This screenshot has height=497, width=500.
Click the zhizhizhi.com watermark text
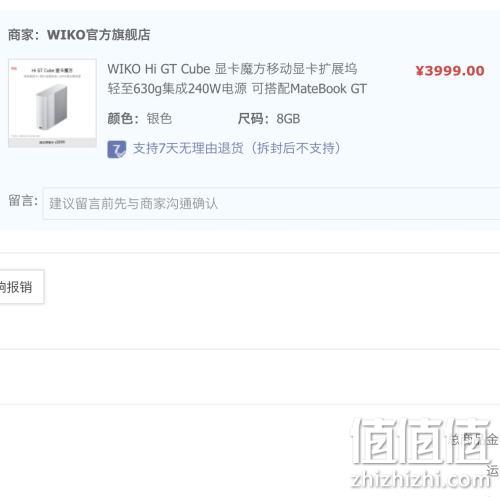point(421,480)
